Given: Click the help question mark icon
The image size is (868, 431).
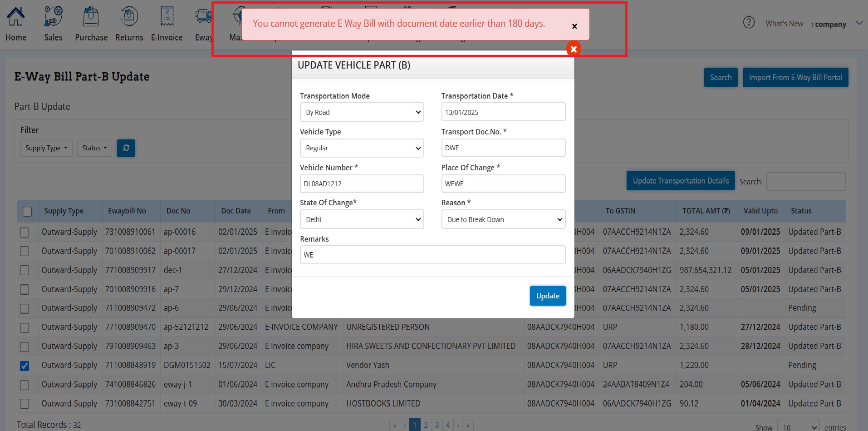Looking at the screenshot, I should point(749,22).
